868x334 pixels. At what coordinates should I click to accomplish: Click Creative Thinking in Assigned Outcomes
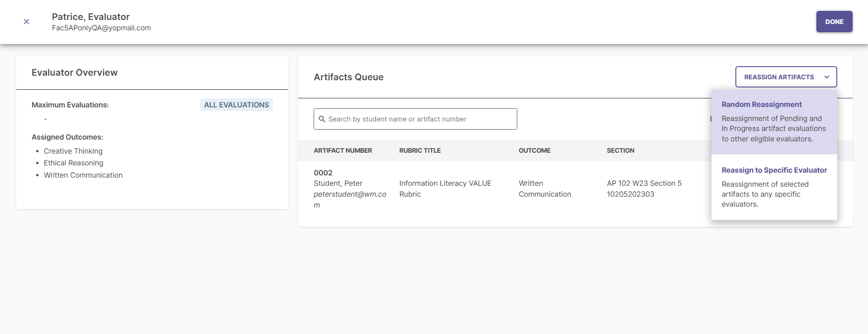(x=73, y=151)
